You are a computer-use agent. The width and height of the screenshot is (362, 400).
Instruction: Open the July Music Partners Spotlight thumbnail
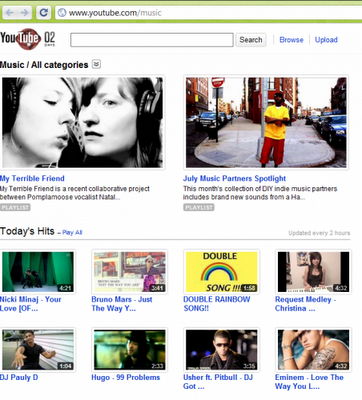point(266,122)
